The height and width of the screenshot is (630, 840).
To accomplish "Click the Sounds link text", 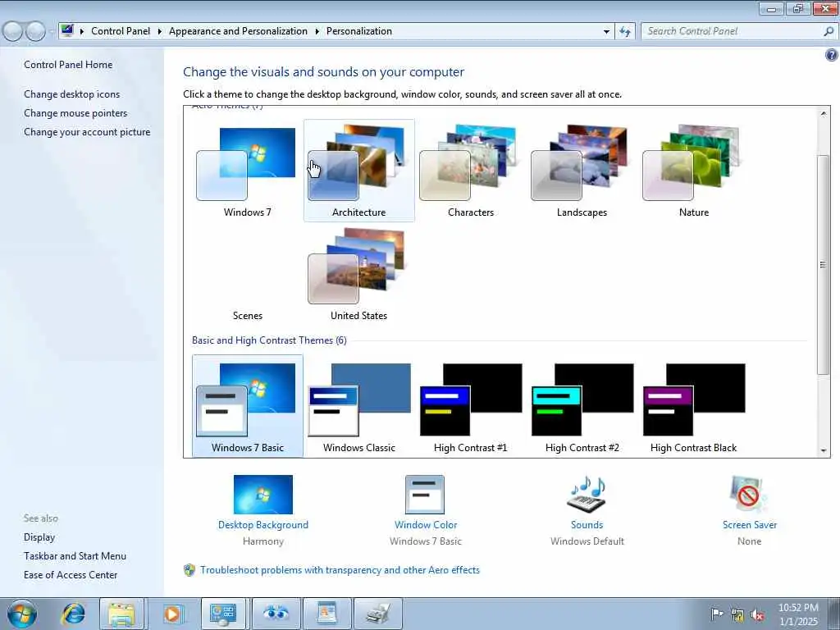I will [587, 525].
